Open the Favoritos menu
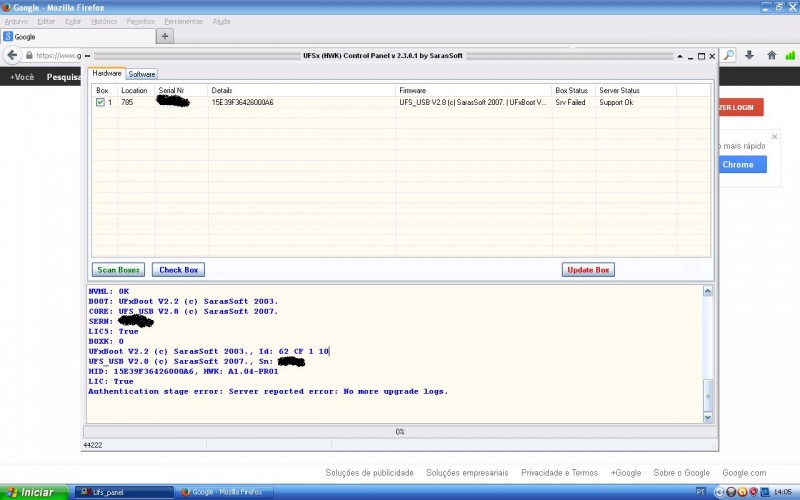800x500 pixels. (x=140, y=21)
